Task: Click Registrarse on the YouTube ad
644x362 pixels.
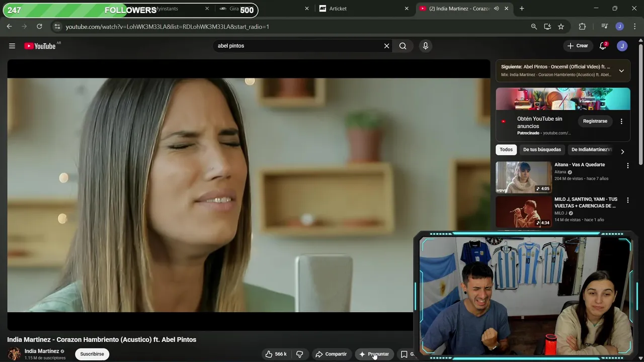Action: (x=595, y=121)
